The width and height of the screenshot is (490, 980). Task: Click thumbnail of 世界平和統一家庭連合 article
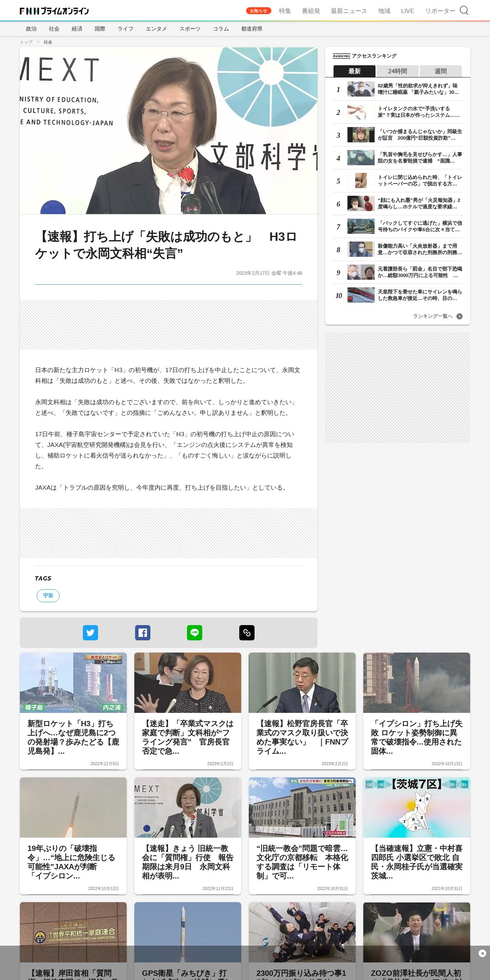(73, 932)
